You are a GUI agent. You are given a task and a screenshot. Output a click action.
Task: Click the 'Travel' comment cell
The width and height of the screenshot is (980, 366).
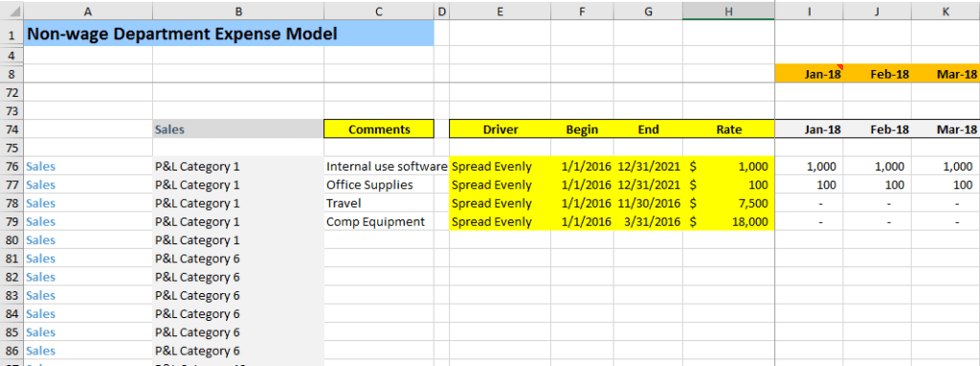pos(379,203)
